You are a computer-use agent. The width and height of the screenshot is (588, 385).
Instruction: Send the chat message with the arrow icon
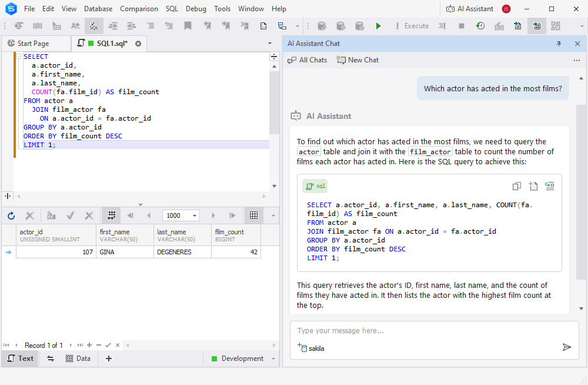566,347
